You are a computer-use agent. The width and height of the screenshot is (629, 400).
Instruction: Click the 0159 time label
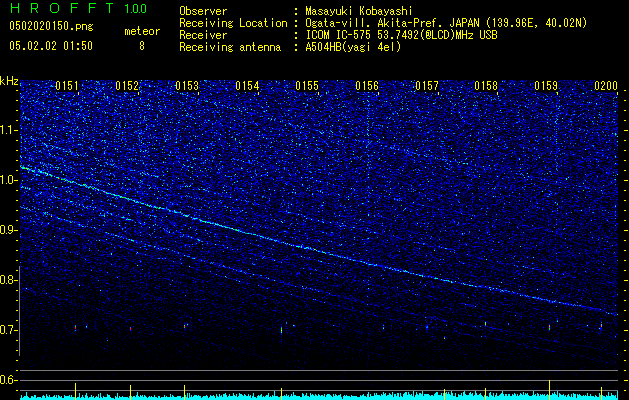pos(546,86)
